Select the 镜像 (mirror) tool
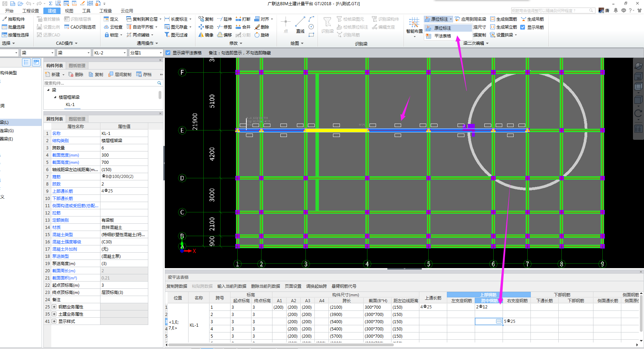The image size is (644, 349). [206, 35]
